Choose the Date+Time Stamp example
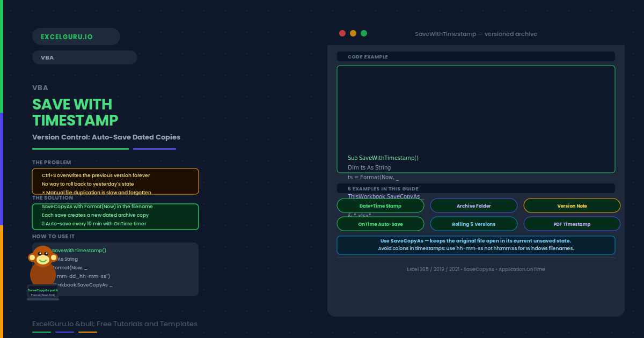 [x=380, y=205]
